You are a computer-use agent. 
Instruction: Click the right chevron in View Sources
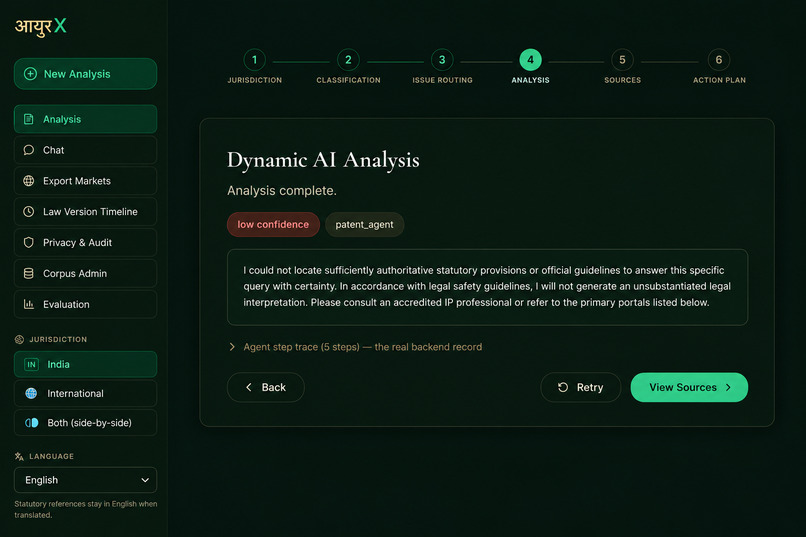pyautogui.click(x=728, y=387)
